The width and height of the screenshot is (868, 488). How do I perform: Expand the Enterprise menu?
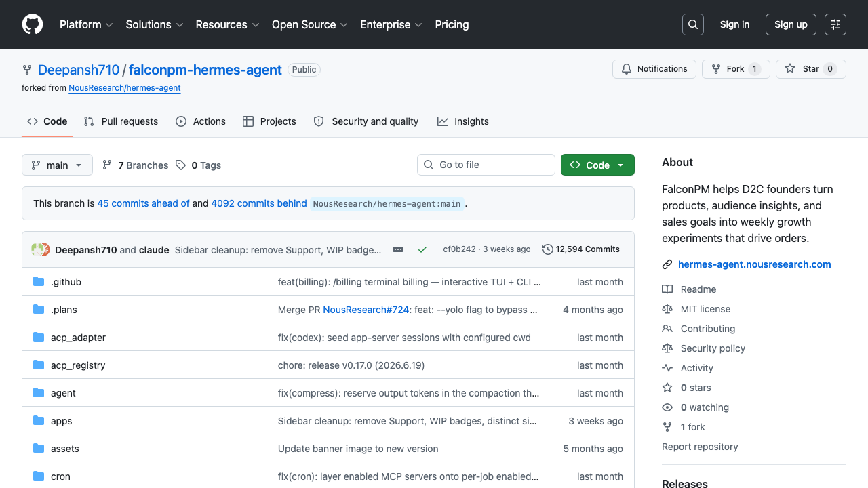(x=391, y=24)
